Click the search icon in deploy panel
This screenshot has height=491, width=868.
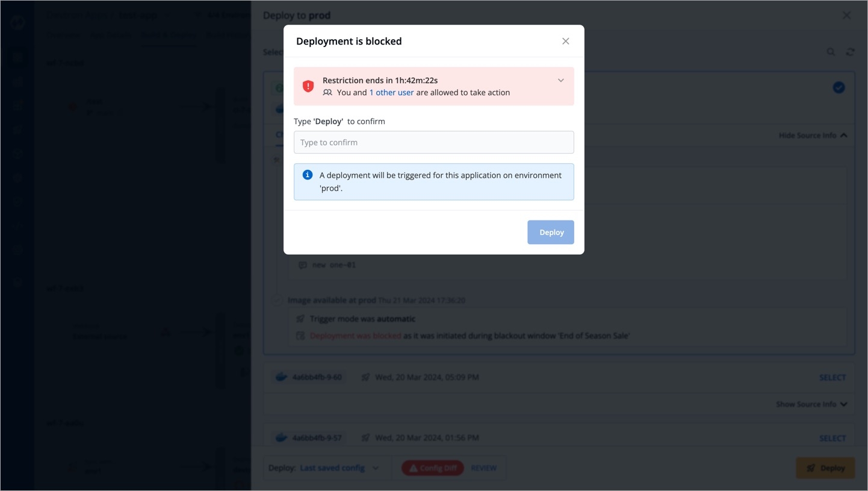pos(831,52)
